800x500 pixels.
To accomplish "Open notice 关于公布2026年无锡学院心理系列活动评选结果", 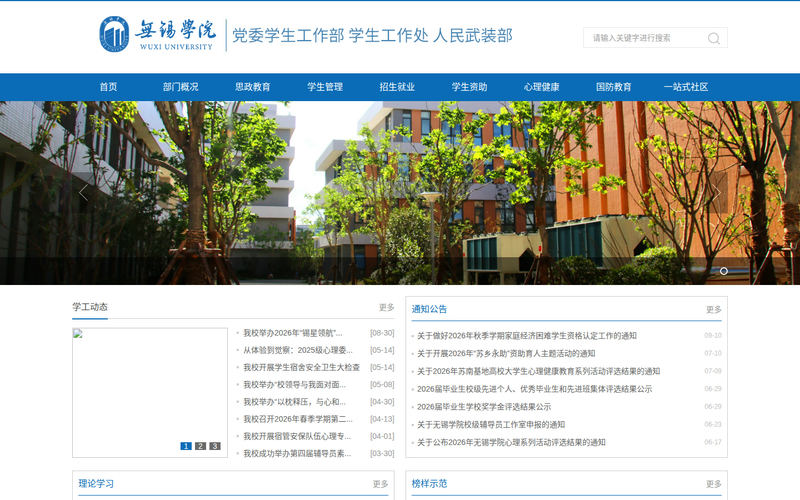I will pos(511,442).
